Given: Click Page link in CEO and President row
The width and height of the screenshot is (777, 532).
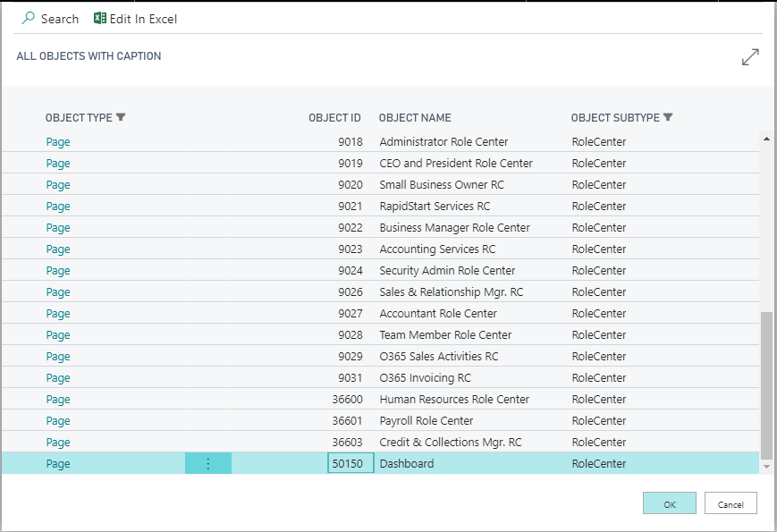Looking at the screenshot, I should pos(58,163).
